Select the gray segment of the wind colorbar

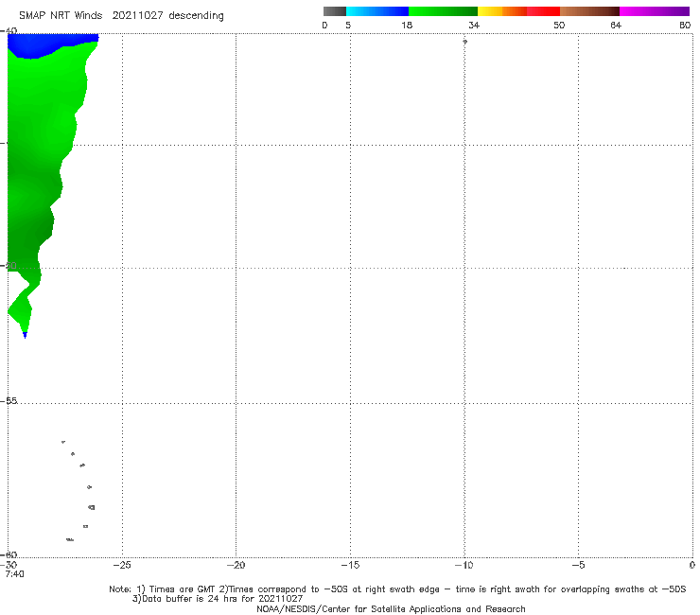pyautogui.click(x=335, y=11)
